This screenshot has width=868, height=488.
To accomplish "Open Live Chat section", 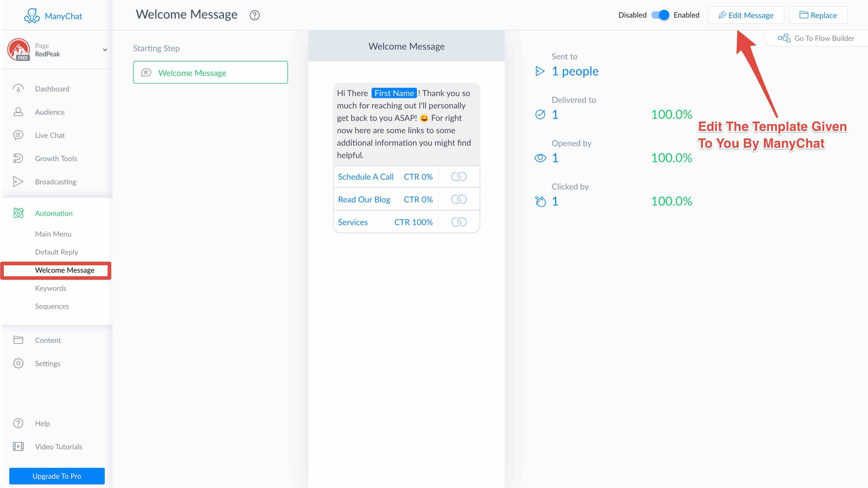I will [50, 135].
